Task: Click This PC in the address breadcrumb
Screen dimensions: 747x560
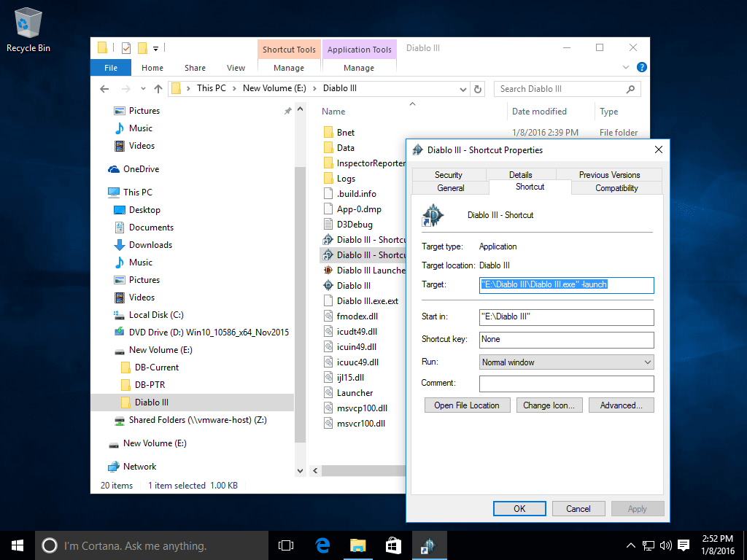Action: click(x=212, y=88)
